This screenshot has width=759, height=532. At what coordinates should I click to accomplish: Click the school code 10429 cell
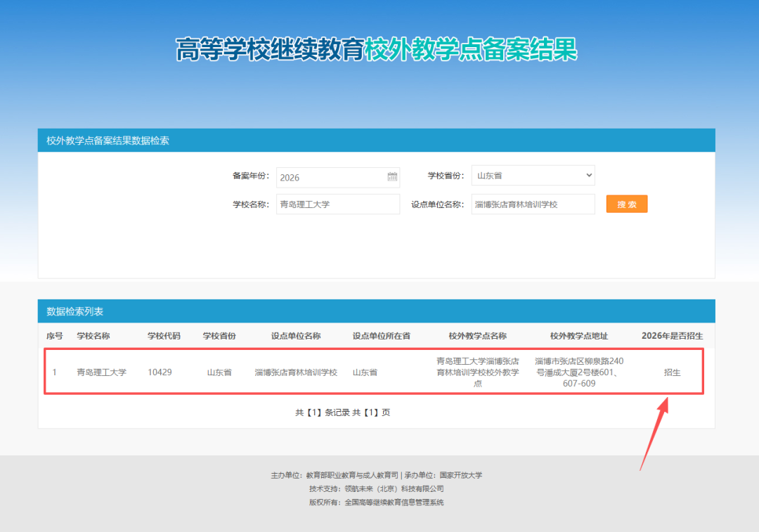coord(160,372)
